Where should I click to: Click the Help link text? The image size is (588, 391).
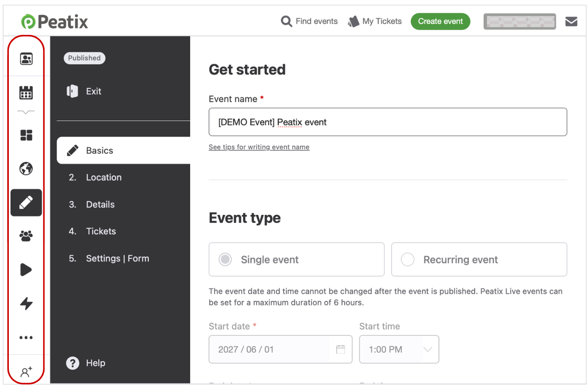[x=95, y=363]
